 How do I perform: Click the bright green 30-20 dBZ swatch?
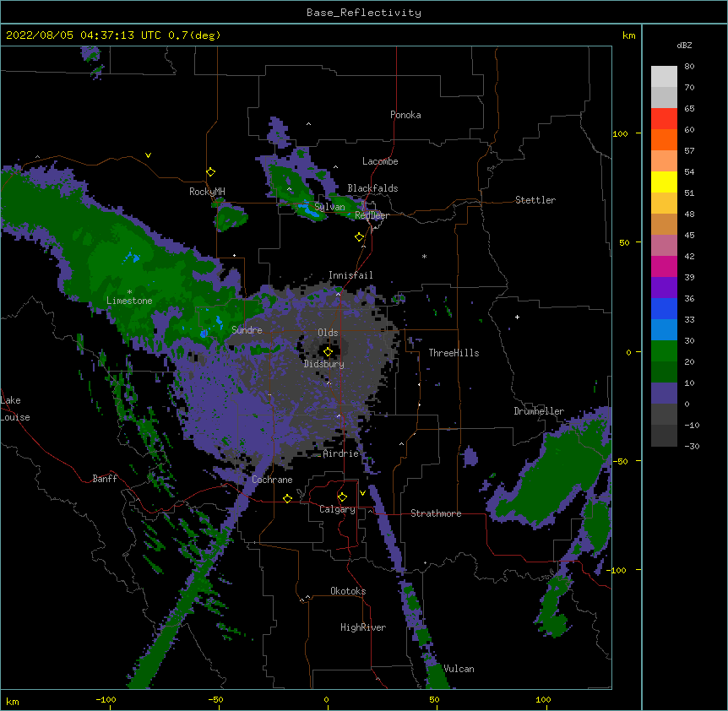664,351
